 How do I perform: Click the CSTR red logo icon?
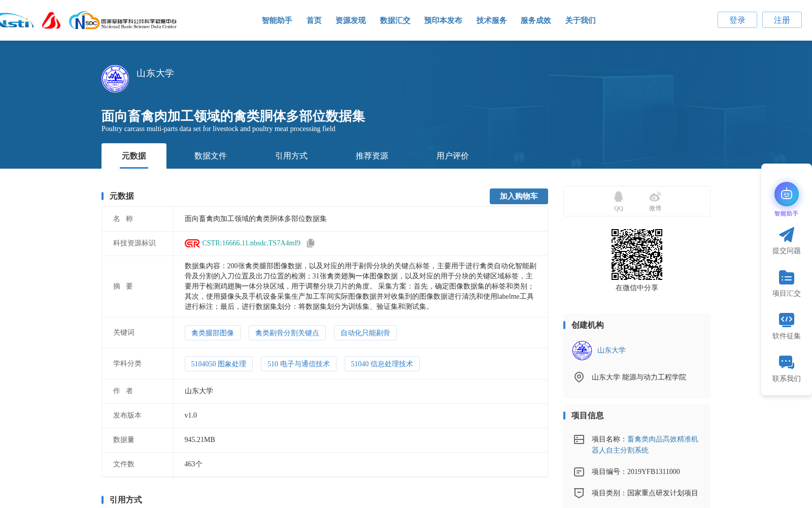tap(192, 243)
